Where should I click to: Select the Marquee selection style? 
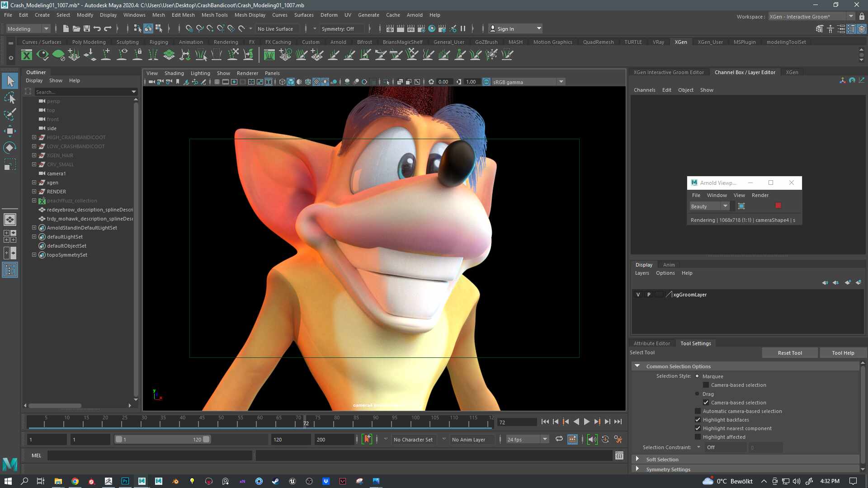[697, 376]
